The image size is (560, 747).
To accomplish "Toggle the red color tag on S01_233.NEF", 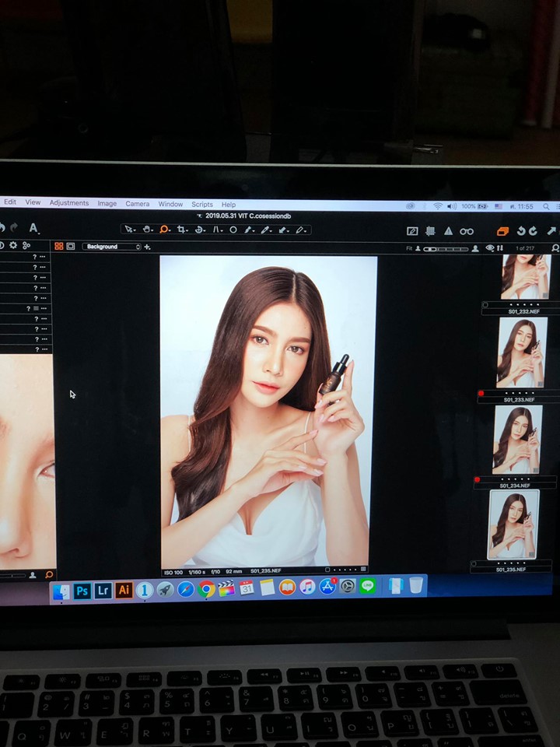I will (481, 394).
